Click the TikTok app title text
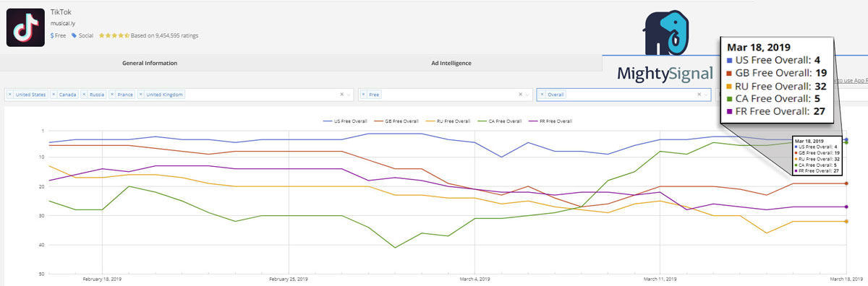868x286 pixels. (61, 12)
